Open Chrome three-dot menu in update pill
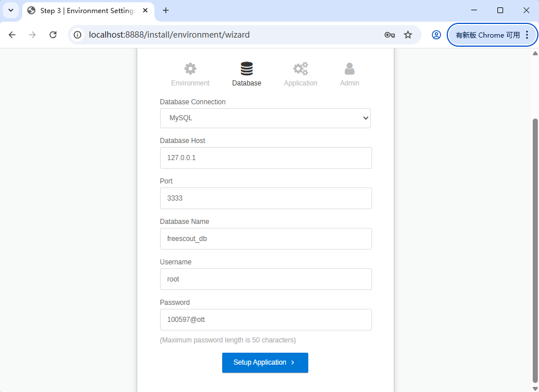The width and height of the screenshot is (539, 392). tap(527, 35)
